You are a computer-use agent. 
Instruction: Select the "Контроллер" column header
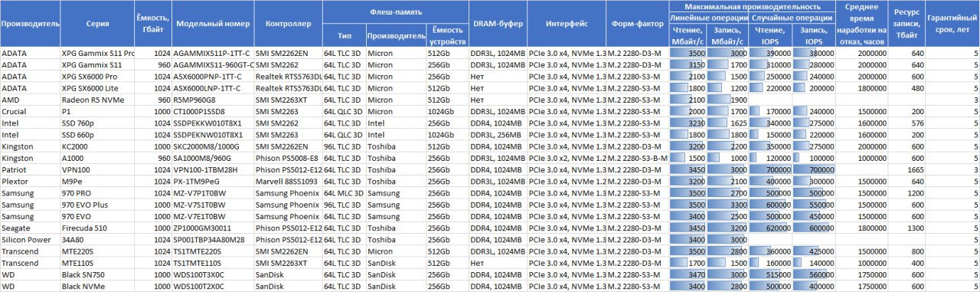[288, 24]
